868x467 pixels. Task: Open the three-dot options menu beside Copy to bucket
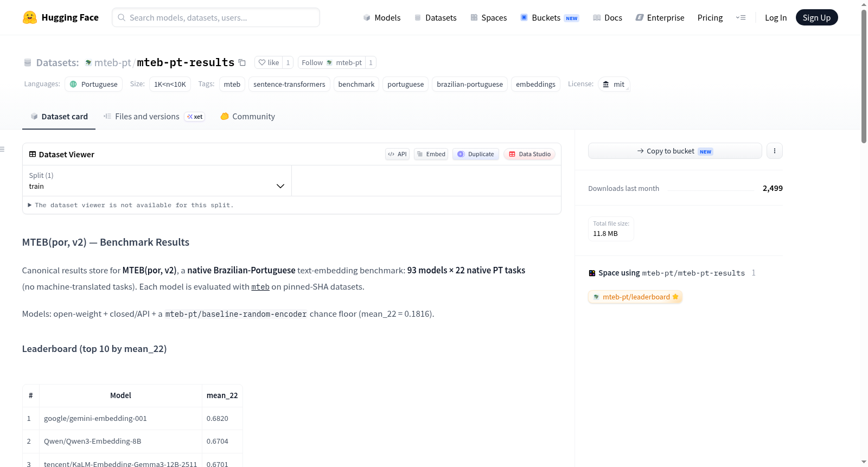774,151
